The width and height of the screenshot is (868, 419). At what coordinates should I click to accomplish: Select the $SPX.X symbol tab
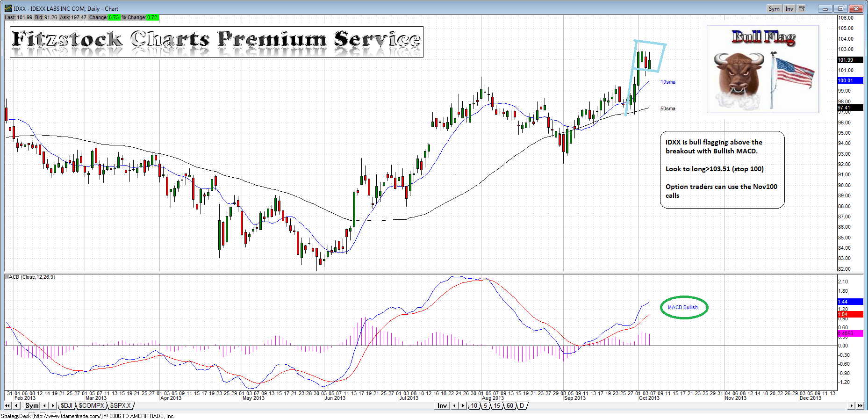pos(121,405)
